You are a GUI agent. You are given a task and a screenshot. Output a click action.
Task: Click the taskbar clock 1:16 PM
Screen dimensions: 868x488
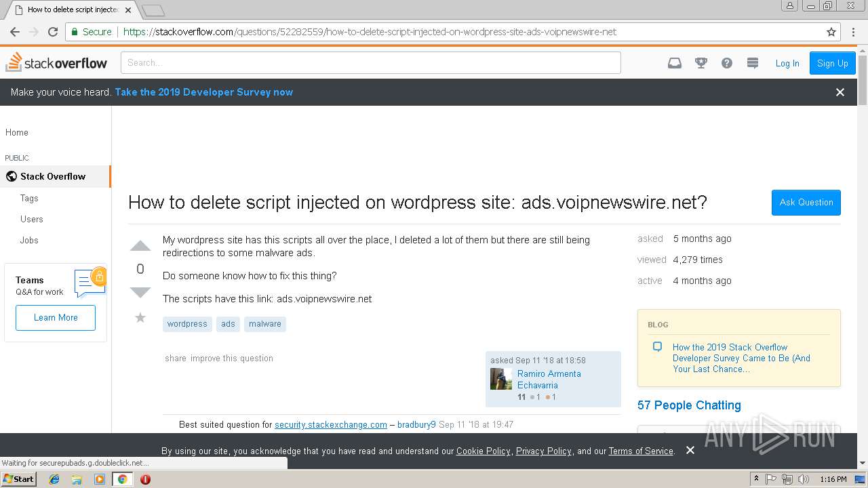[833, 479]
